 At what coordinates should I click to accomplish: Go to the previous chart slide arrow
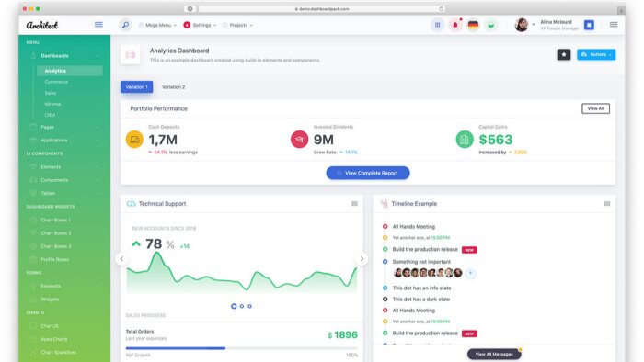(121, 259)
